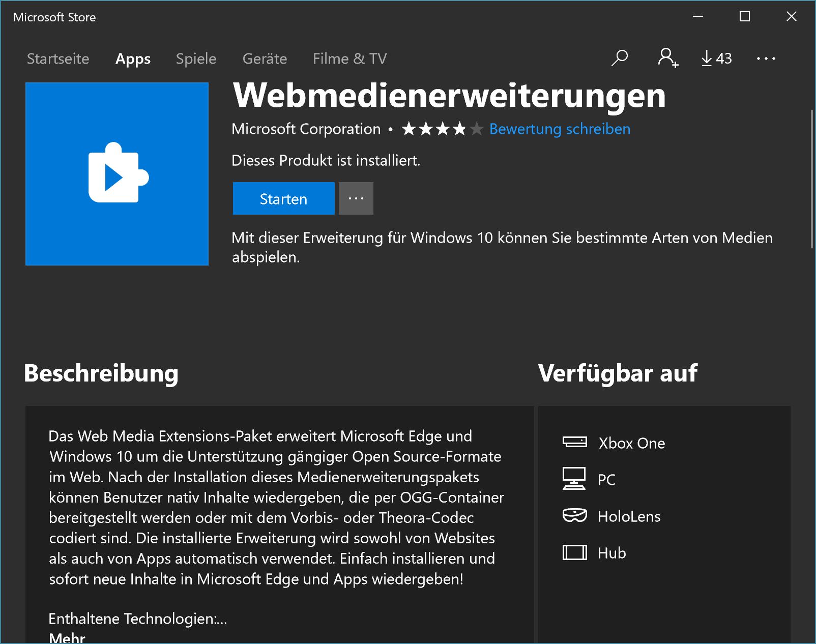Open the user account sign-in icon
Image resolution: width=816 pixels, height=644 pixels.
[667, 58]
